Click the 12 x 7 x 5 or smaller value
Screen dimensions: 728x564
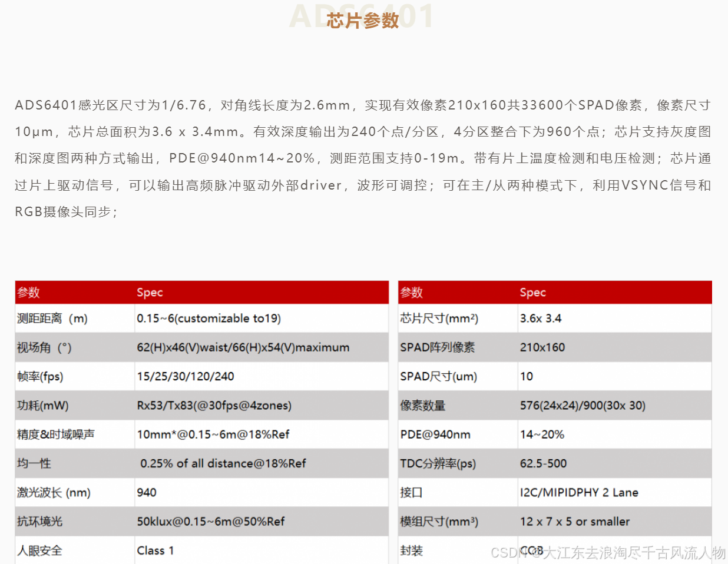pyautogui.click(x=575, y=522)
